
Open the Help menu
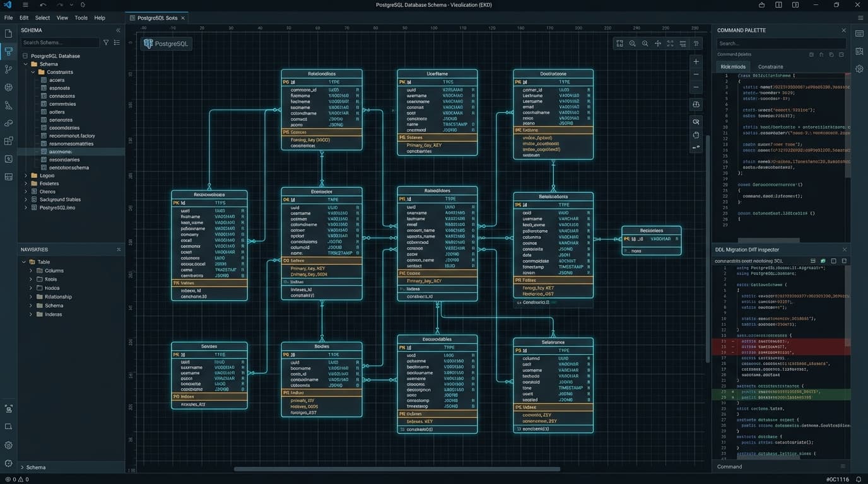[100, 18]
